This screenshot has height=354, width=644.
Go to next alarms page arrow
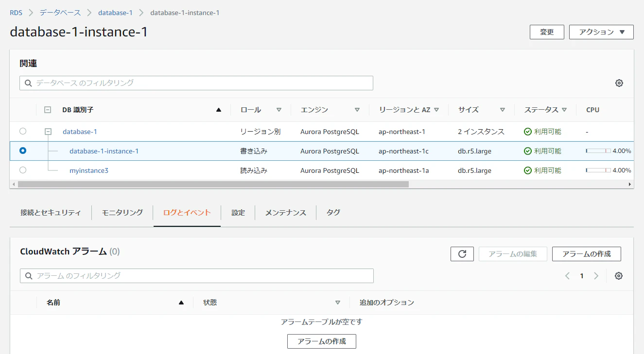coord(596,276)
